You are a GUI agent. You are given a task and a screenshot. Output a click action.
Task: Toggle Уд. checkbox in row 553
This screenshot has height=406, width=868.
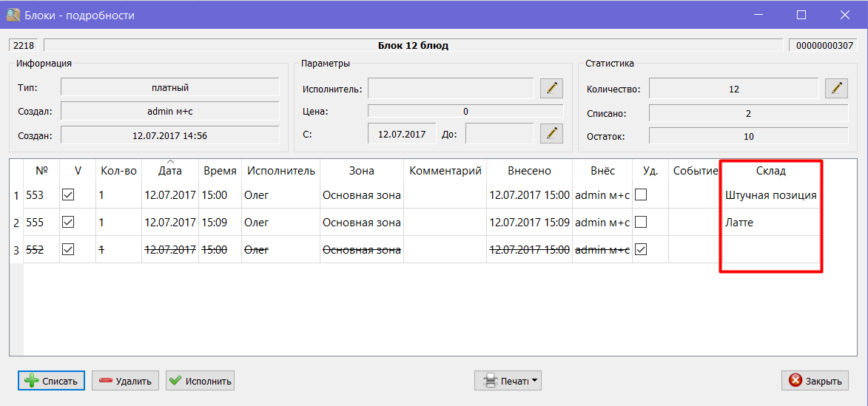(x=641, y=194)
